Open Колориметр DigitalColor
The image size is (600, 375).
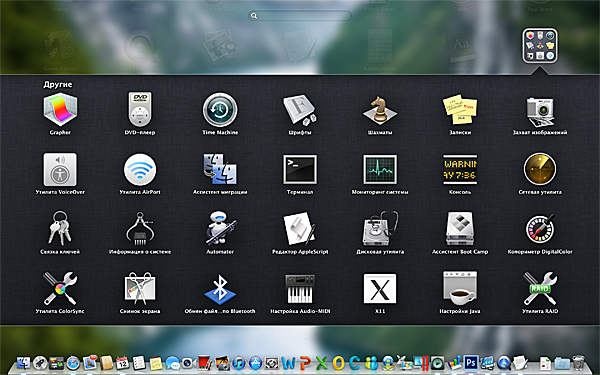(540, 228)
